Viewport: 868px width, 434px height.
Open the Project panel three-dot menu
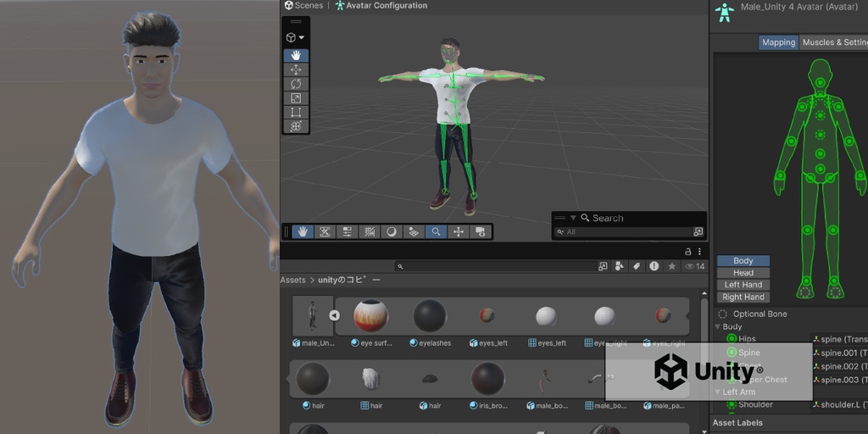[x=699, y=251]
